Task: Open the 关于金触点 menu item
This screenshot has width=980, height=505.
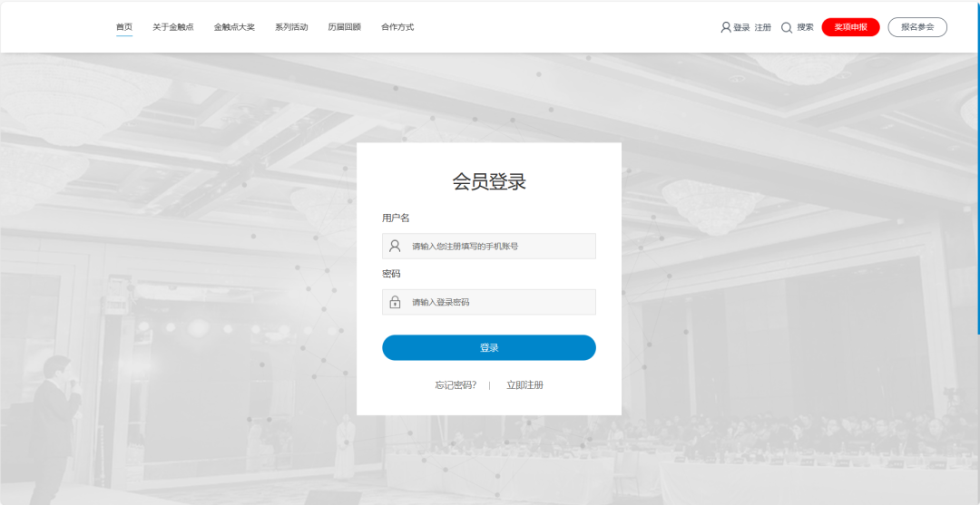Action: click(x=173, y=27)
